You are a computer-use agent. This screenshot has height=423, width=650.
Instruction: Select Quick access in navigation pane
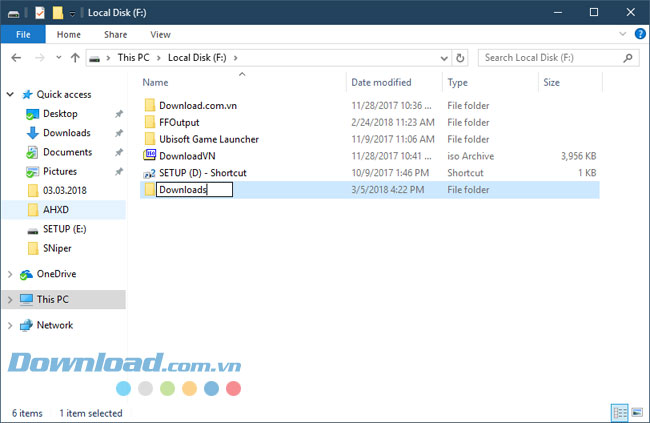pos(64,95)
